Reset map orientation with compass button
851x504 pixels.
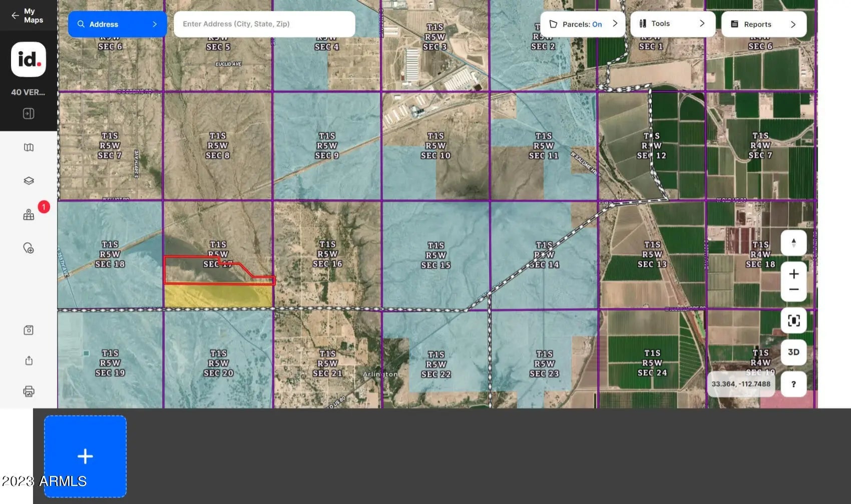(793, 243)
